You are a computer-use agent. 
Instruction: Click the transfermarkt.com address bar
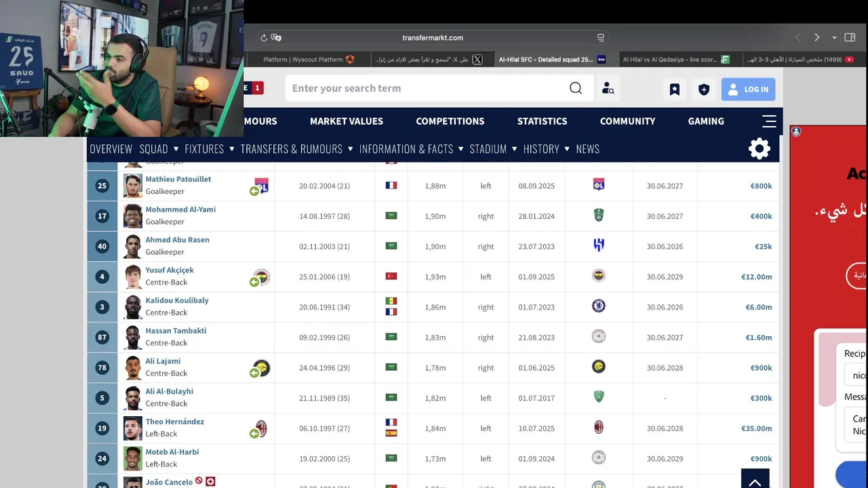tap(432, 38)
